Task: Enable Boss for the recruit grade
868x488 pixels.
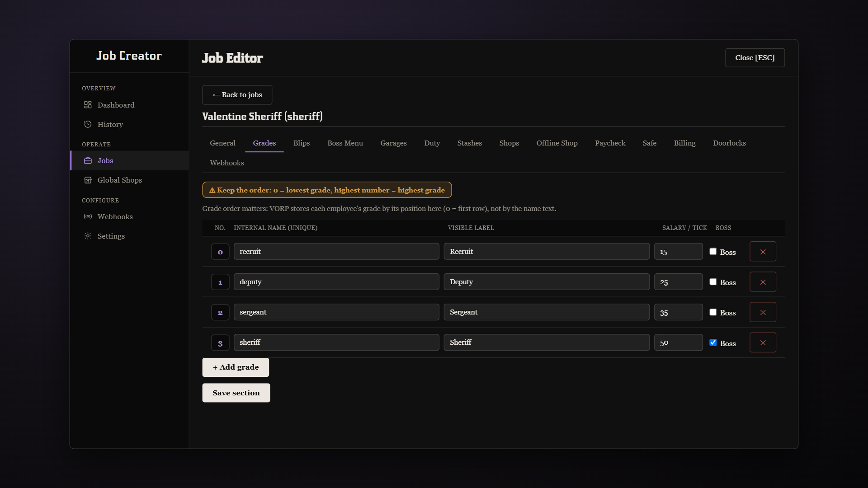Action: [713, 251]
